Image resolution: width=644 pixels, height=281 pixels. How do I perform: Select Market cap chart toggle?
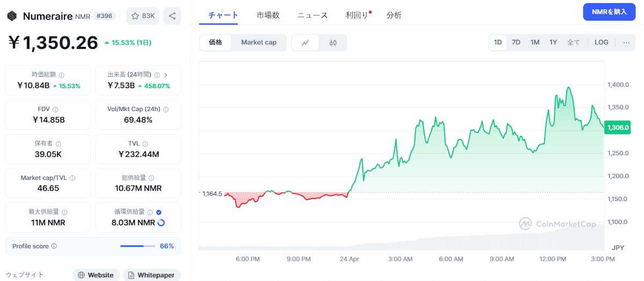click(259, 42)
